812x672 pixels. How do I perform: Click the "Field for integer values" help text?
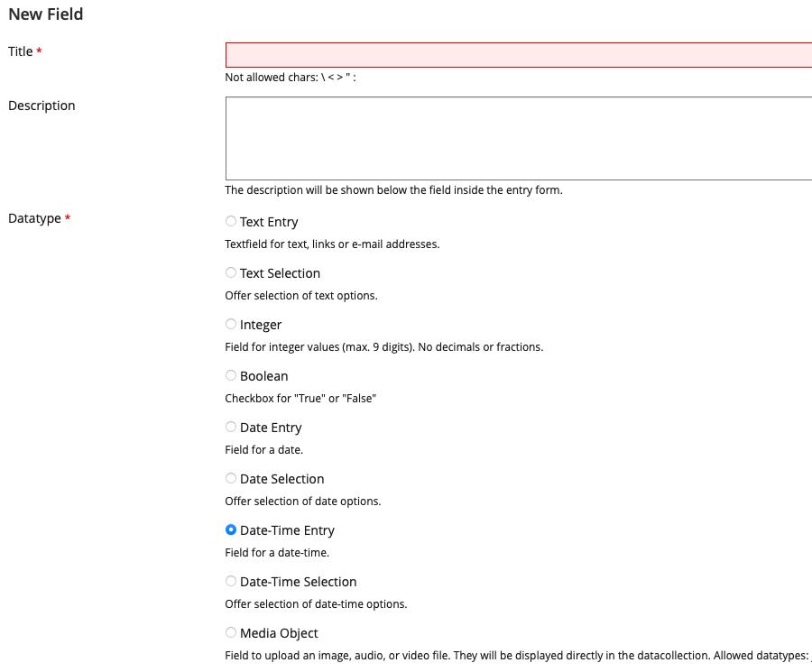click(x=383, y=346)
